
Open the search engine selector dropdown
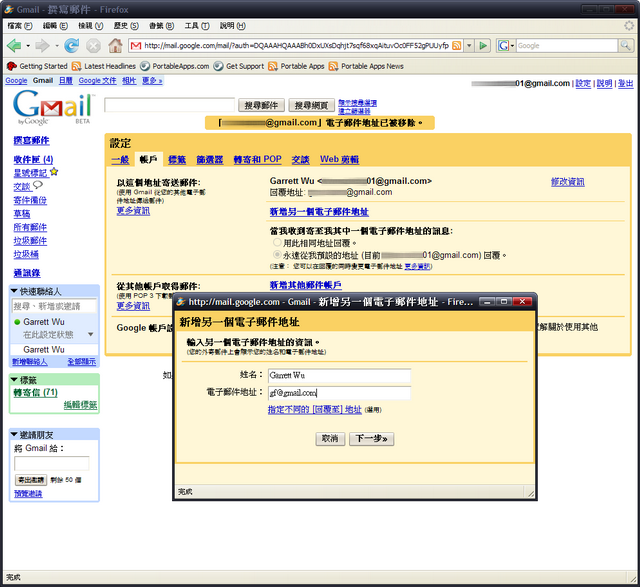pyautogui.click(x=506, y=46)
